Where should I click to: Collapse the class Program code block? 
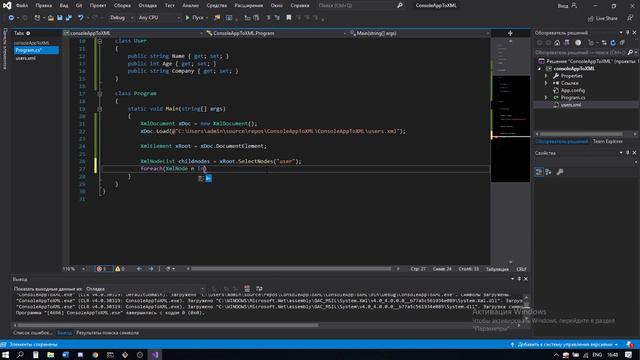(x=100, y=93)
